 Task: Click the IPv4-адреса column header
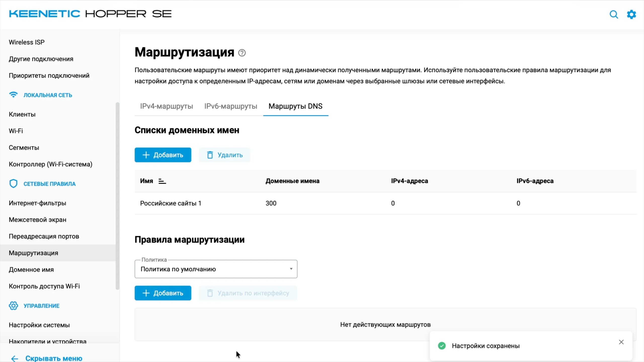(x=409, y=181)
